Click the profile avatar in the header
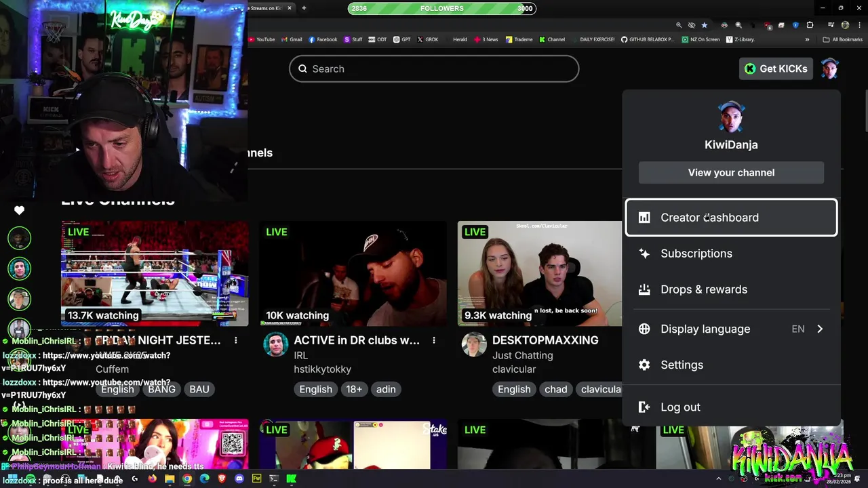Viewport: 868px width, 488px height. [x=830, y=68]
